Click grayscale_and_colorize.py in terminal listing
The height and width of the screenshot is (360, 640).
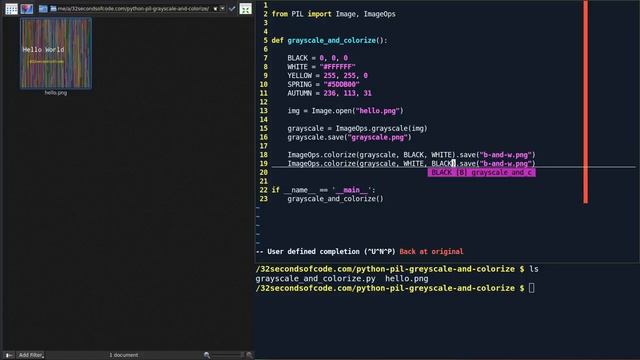pos(316,279)
